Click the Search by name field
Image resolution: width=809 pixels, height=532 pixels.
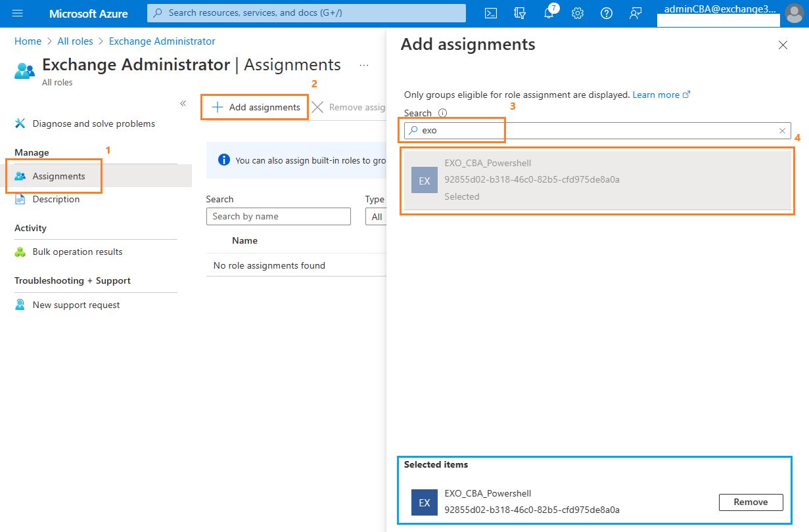[x=279, y=217]
